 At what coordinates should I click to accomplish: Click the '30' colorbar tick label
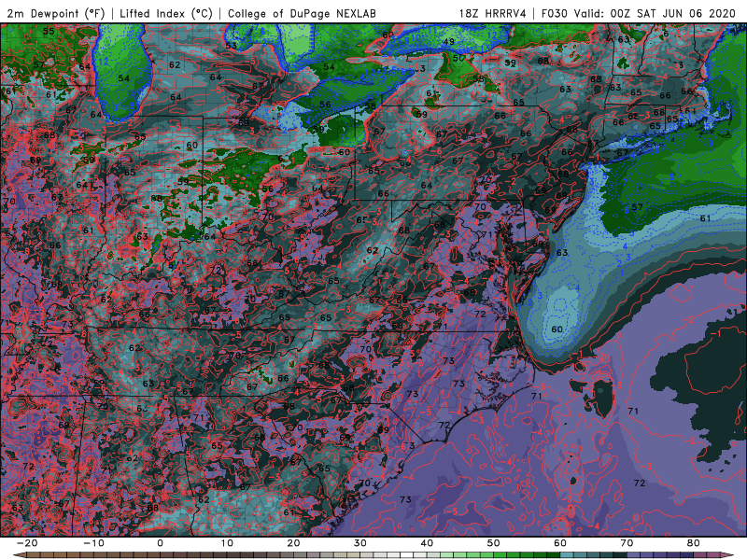[360, 543]
